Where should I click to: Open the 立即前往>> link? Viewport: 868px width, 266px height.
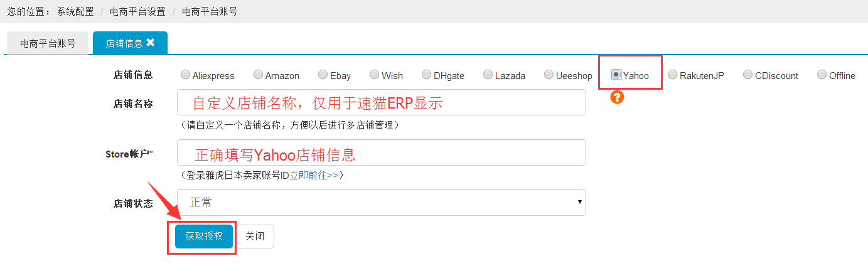pos(314,175)
